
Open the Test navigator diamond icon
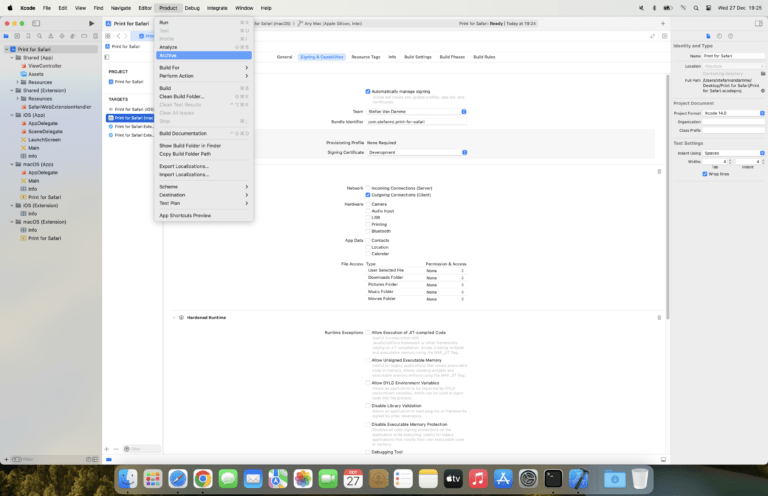[62, 36]
